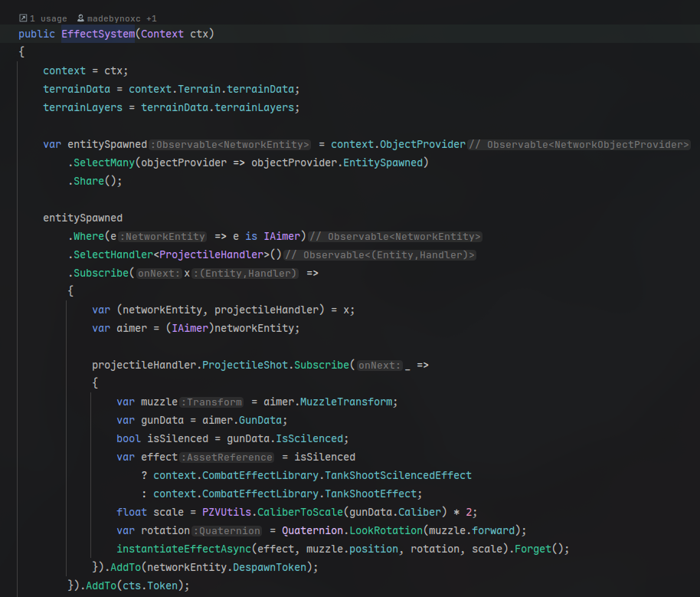The width and height of the screenshot is (700, 597).
Task: Click the ':(Entity,Handler)' inlay hint after x
Action: tap(245, 273)
